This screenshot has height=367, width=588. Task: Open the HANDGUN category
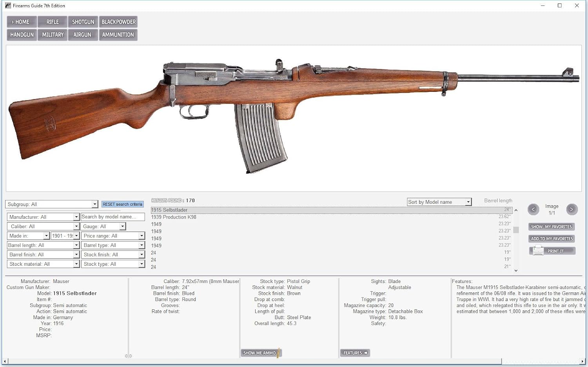(x=22, y=35)
